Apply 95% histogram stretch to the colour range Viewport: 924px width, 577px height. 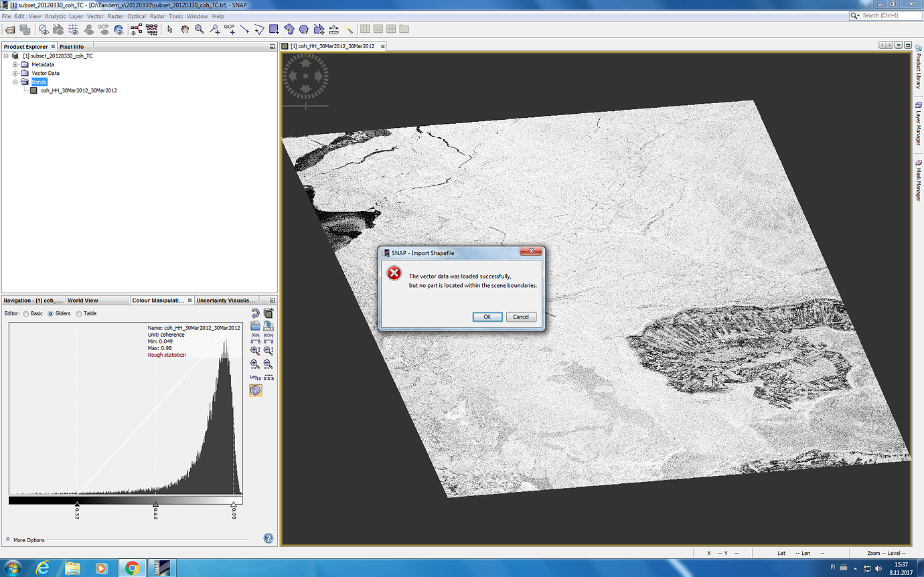255,338
